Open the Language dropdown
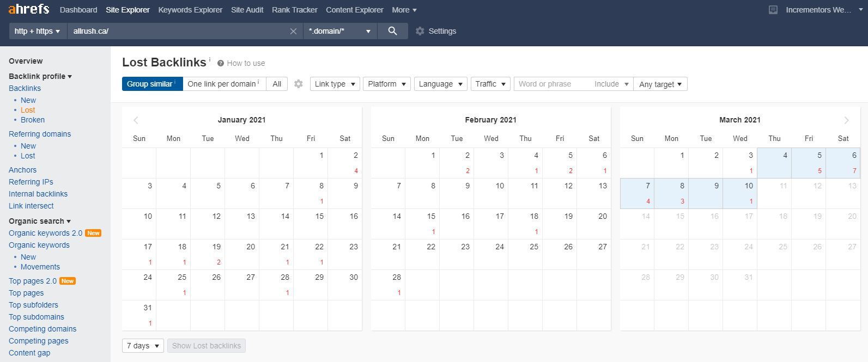 coord(441,84)
